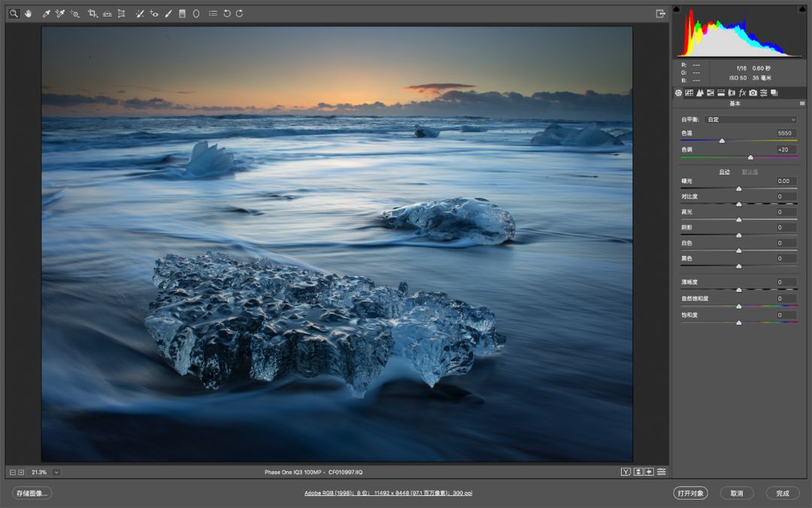Screen dimensions: 812x508
Task: Activate the Graduated Filter tool
Action: coord(182,14)
